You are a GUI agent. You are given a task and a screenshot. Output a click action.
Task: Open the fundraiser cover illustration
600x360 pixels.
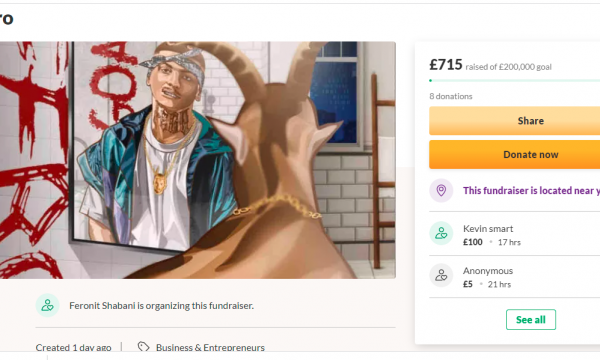pyautogui.click(x=198, y=160)
